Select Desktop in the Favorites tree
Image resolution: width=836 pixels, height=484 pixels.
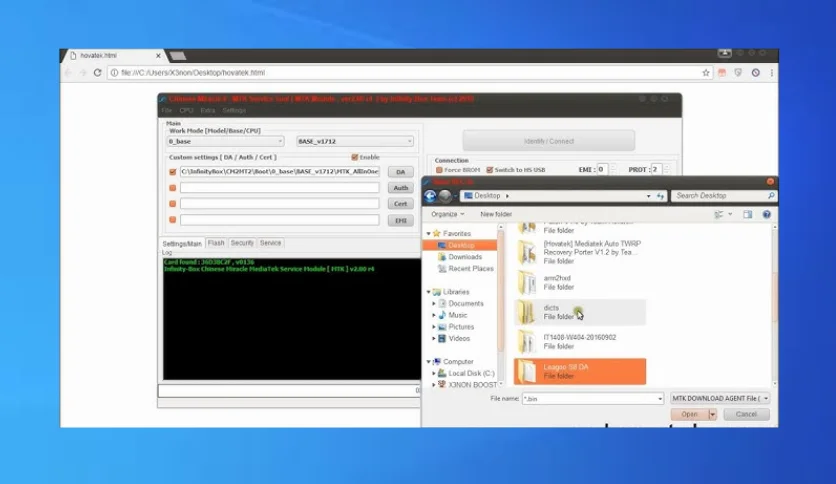[x=461, y=245]
